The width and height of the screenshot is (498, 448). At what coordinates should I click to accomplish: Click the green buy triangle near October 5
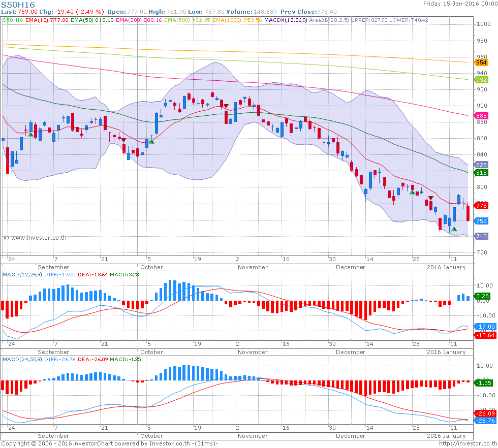(151, 142)
